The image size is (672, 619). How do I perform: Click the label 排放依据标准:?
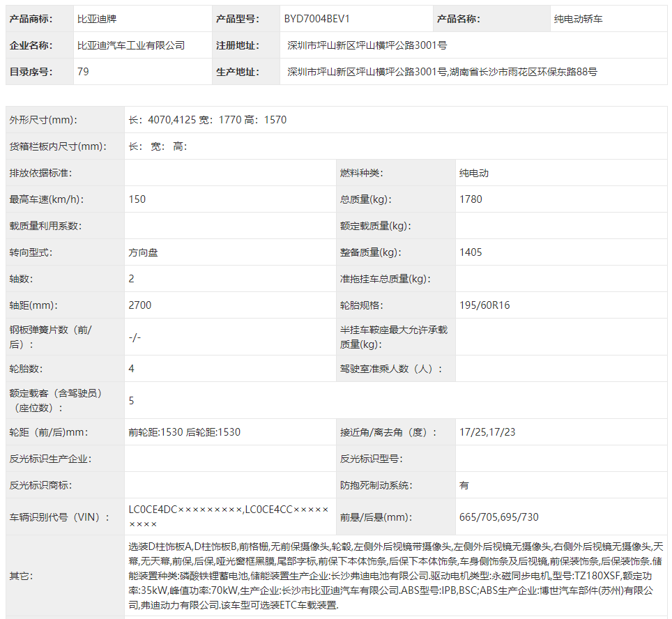[40, 173]
